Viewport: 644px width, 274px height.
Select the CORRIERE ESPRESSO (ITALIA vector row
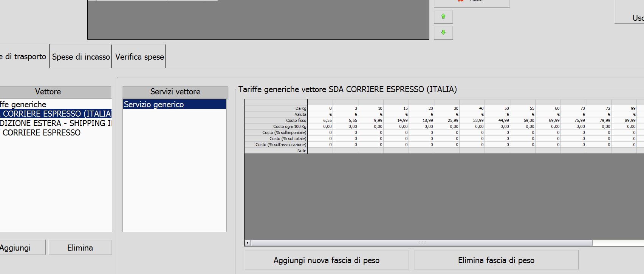[56, 114]
